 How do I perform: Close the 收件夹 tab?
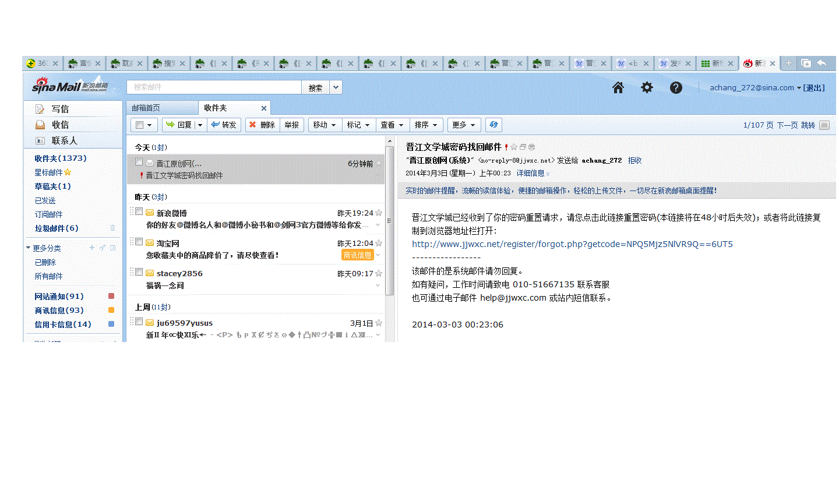264,108
